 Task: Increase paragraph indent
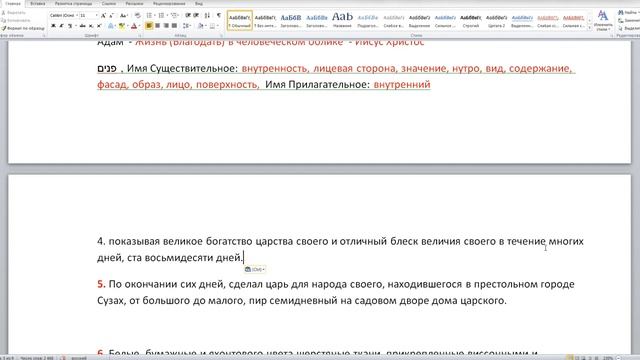pyautogui.click(x=196, y=15)
